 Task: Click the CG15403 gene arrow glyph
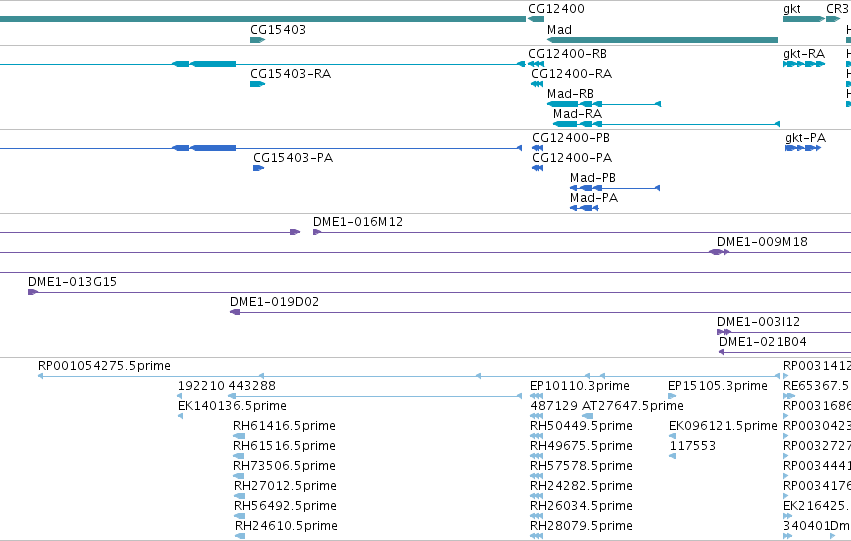(x=257, y=40)
